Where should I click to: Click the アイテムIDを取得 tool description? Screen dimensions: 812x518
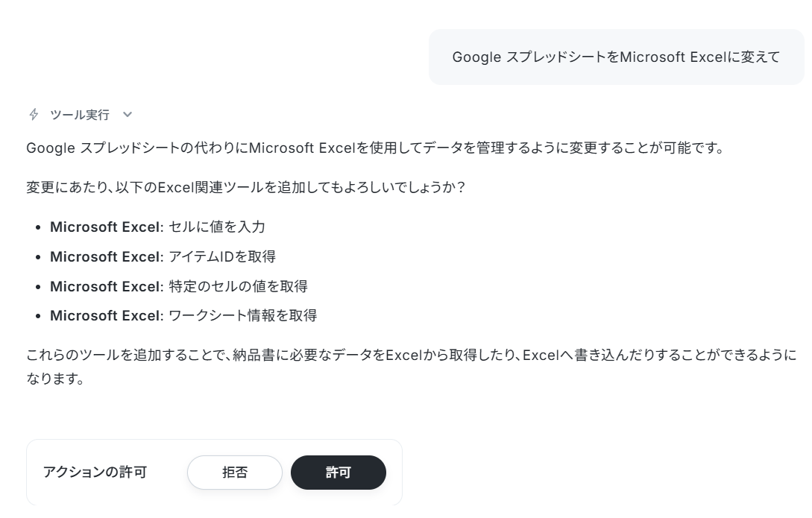[222, 256]
